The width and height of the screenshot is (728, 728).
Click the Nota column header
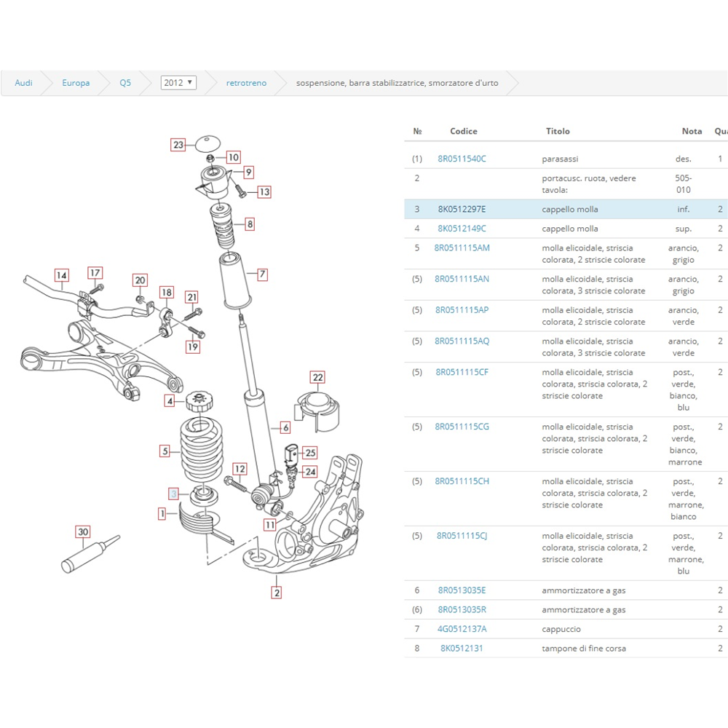692,131
